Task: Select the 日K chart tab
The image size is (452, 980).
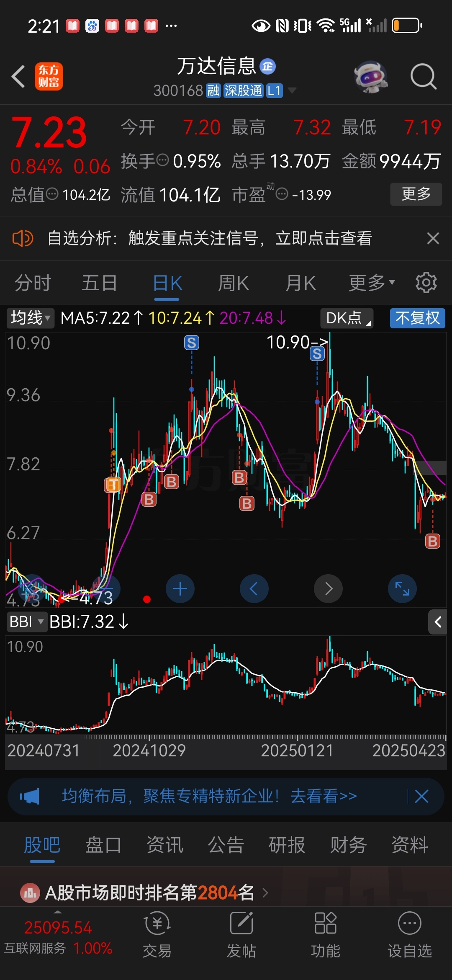Action: [x=167, y=283]
